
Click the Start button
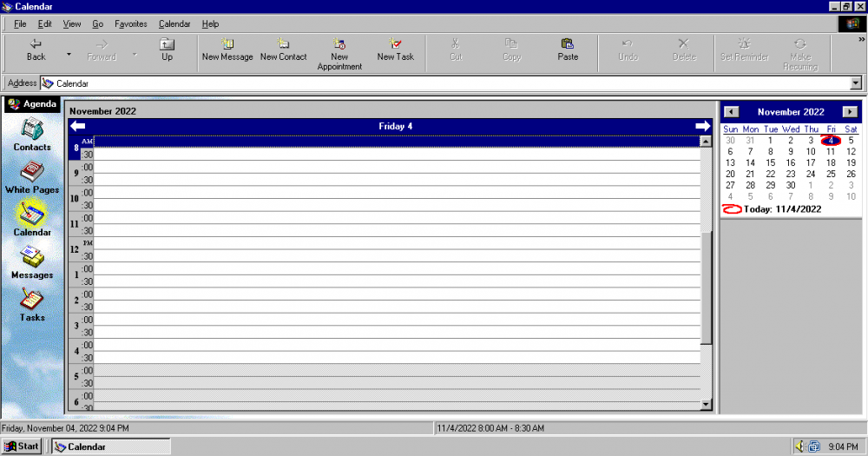tap(22, 446)
